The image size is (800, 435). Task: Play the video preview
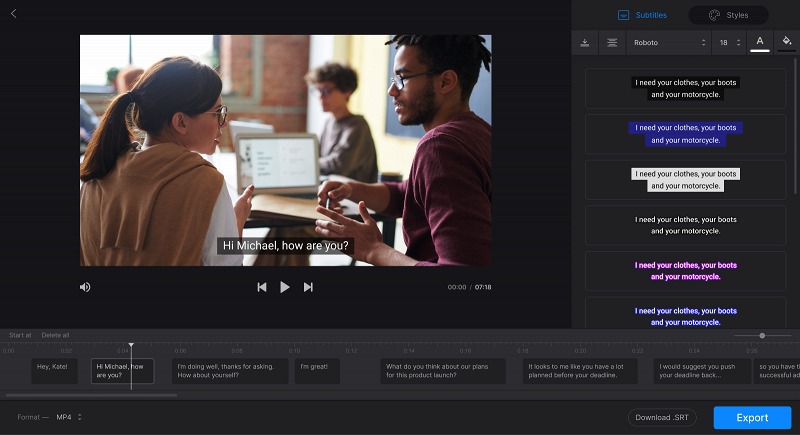(x=285, y=287)
